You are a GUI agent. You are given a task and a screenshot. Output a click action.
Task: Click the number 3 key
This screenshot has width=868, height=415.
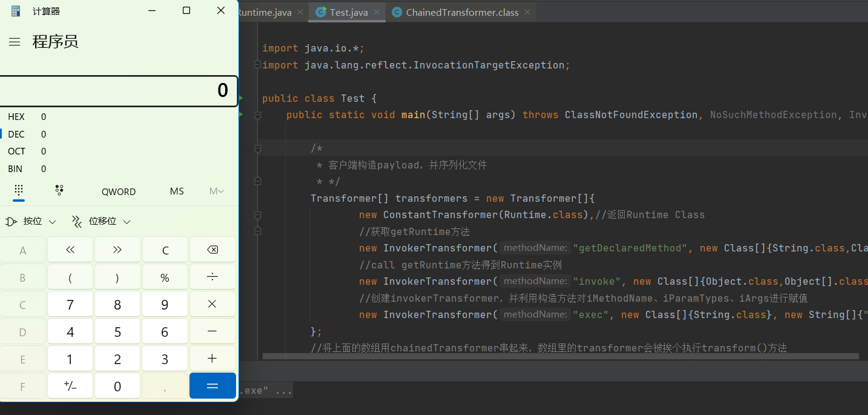(x=165, y=359)
